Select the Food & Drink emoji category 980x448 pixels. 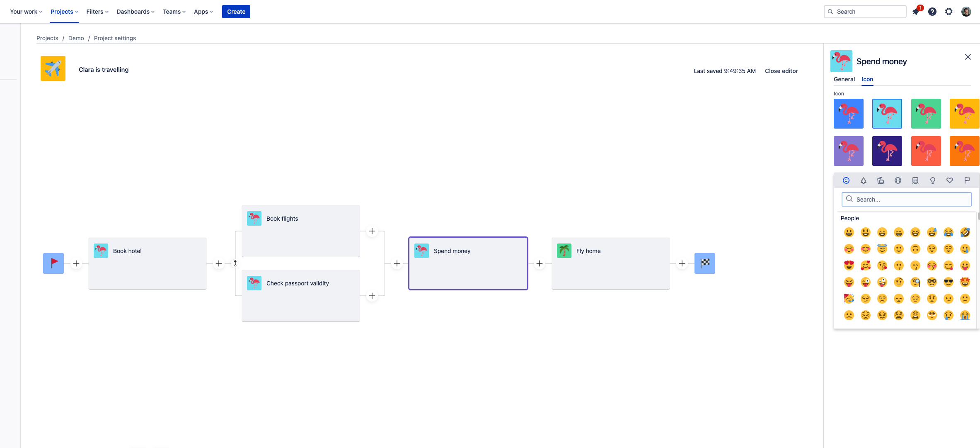click(881, 180)
